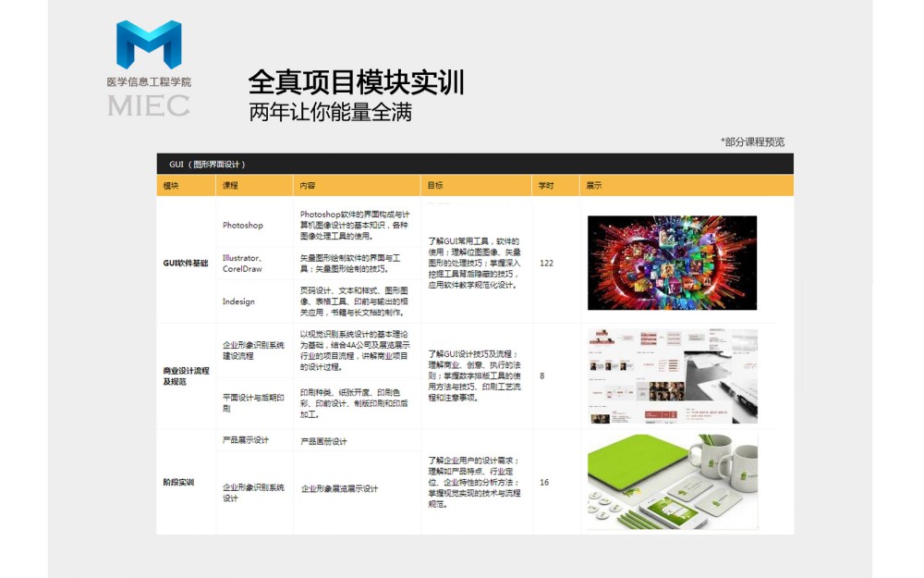924x578 pixels.
Task: Click the "GUI（图形界面设计）" table title bar
Action: tap(475, 164)
